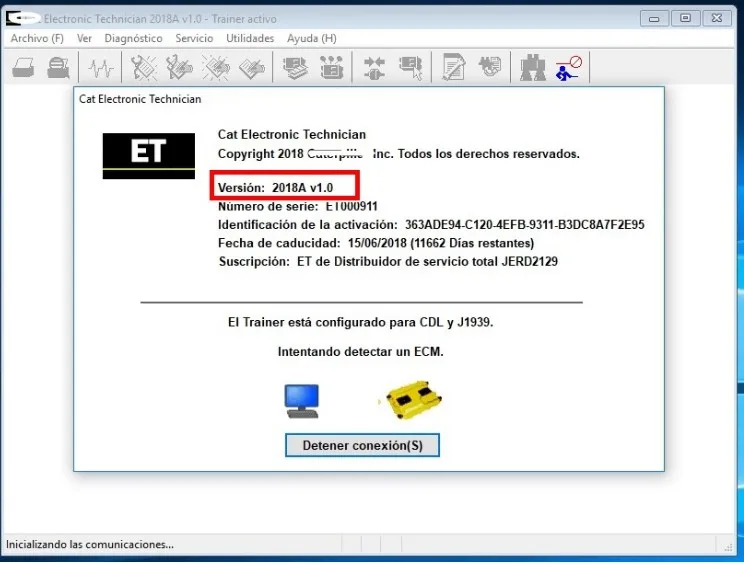Open the Status Tool waveform icon
744x563 pixels.
pyautogui.click(x=101, y=67)
